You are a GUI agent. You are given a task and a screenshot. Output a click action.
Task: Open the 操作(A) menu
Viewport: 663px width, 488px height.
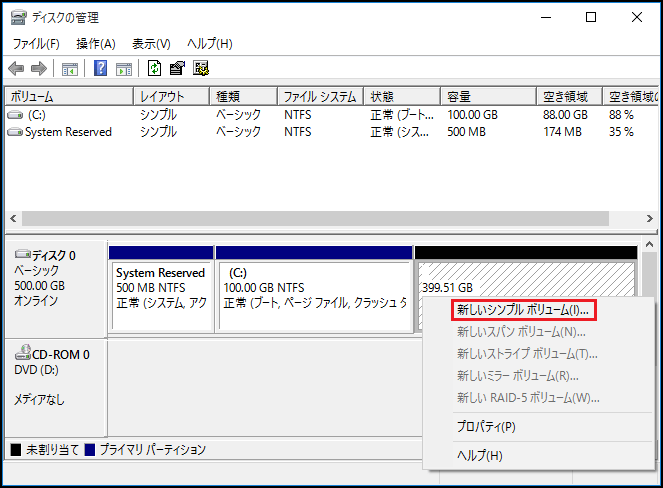point(96,44)
